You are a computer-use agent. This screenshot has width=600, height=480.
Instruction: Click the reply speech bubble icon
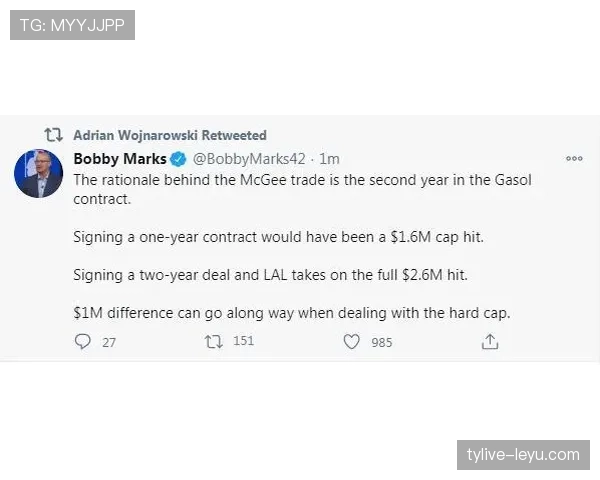(x=83, y=341)
